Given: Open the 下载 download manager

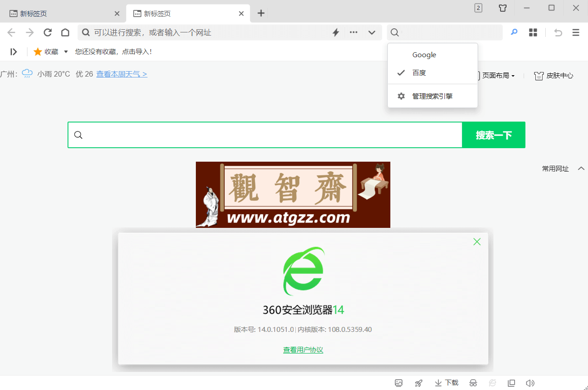Looking at the screenshot, I should coord(446,383).
